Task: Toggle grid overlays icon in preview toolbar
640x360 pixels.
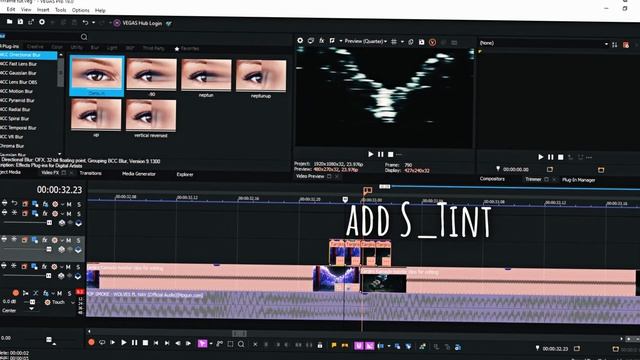Action: [x=394, y=42]
